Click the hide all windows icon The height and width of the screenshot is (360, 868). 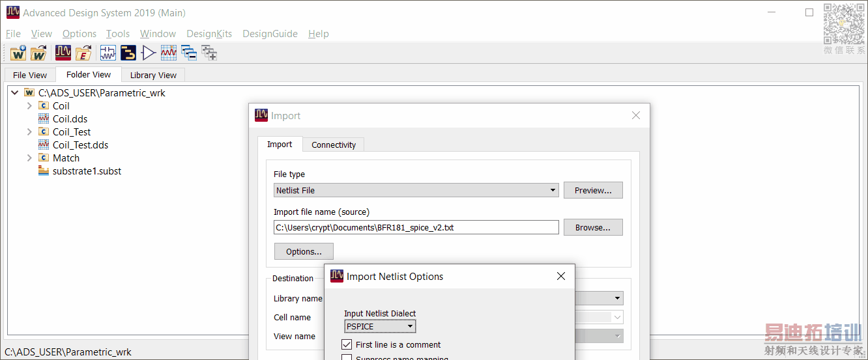[189, 53]
